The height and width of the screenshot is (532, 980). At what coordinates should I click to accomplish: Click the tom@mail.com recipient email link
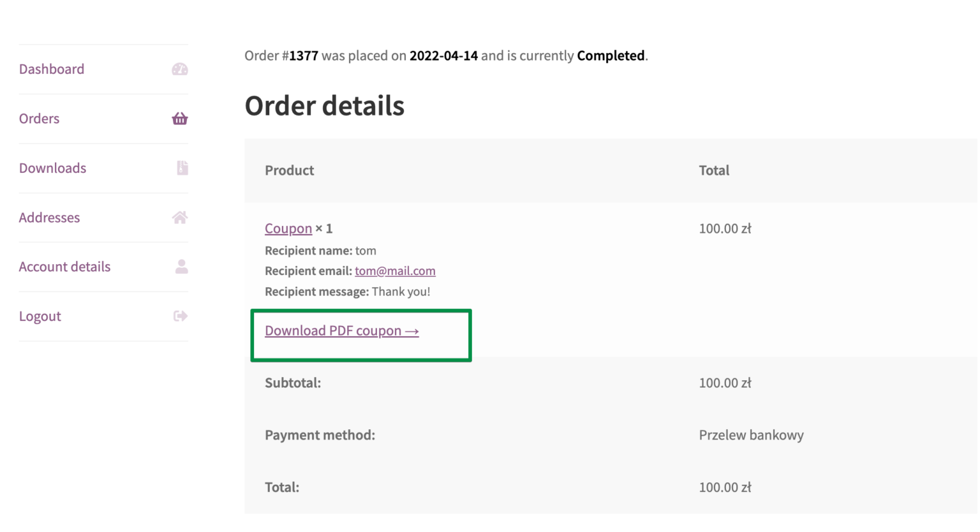pyautogui.click(x=395, y=271)
